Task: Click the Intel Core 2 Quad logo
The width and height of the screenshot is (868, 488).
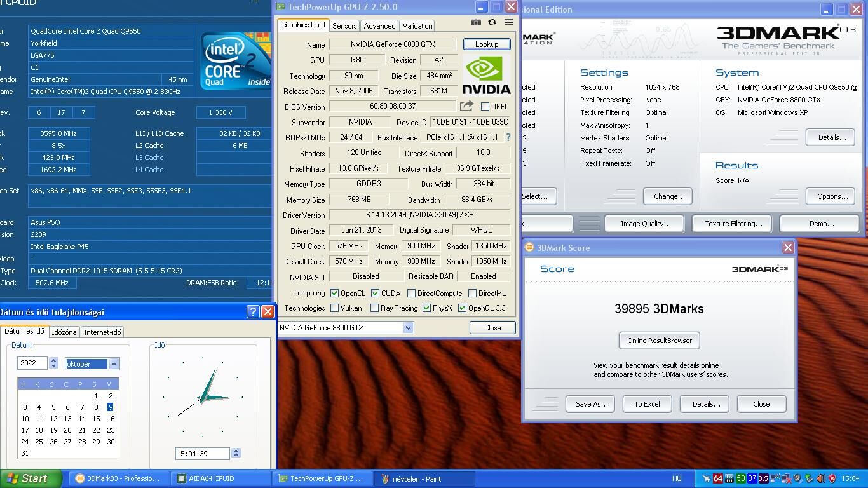Action: click(x=235, y=60)
